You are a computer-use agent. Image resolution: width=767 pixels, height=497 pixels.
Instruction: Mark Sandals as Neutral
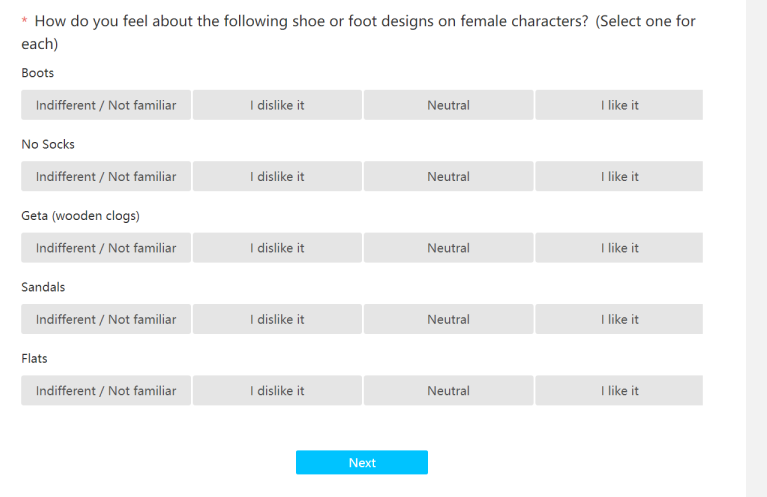(449, 319)
